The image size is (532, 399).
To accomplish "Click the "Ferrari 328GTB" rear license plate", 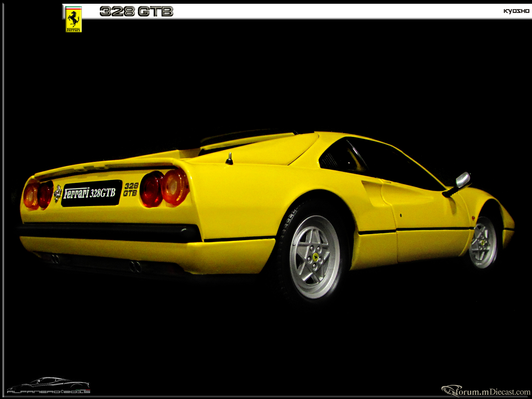I will point(91,193).
